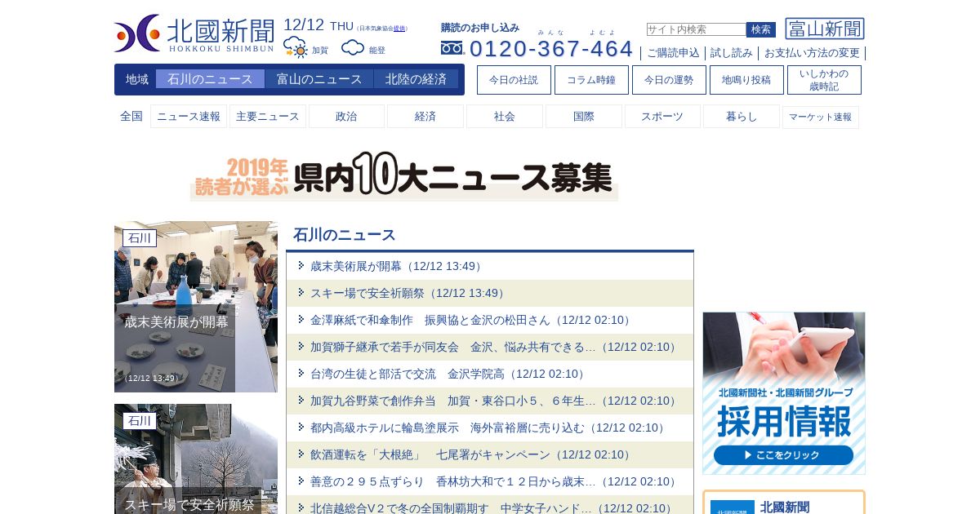Screen dimensions: 980x514
Task: Click arrow bullet beside 歳末美術展が開幕 headline
Action: tap(301, 266)
